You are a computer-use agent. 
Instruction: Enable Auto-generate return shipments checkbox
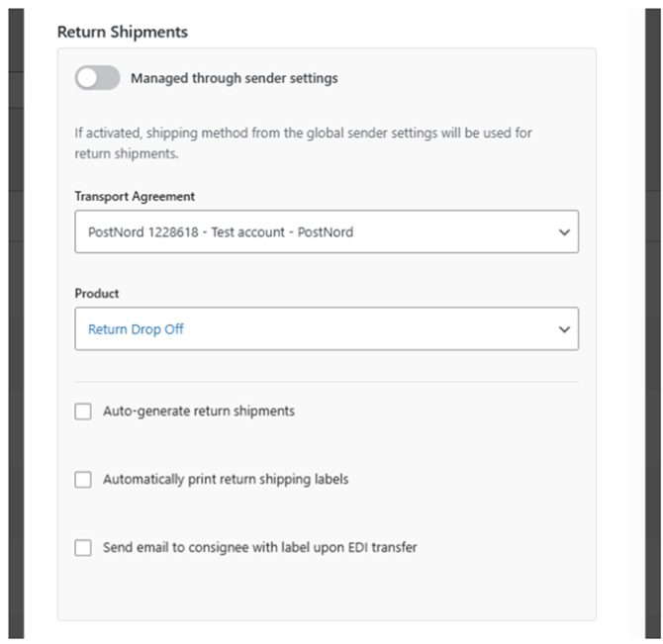coord(83,412)
